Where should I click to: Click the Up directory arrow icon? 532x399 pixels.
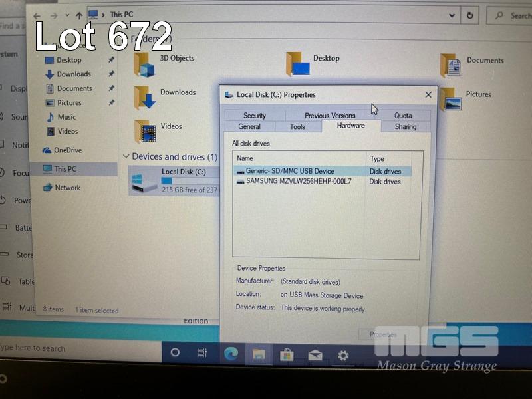point(79,15)
